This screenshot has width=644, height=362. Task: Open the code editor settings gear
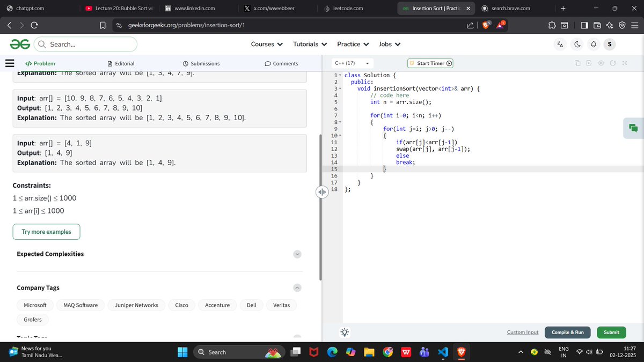click(x=602, y=63)
